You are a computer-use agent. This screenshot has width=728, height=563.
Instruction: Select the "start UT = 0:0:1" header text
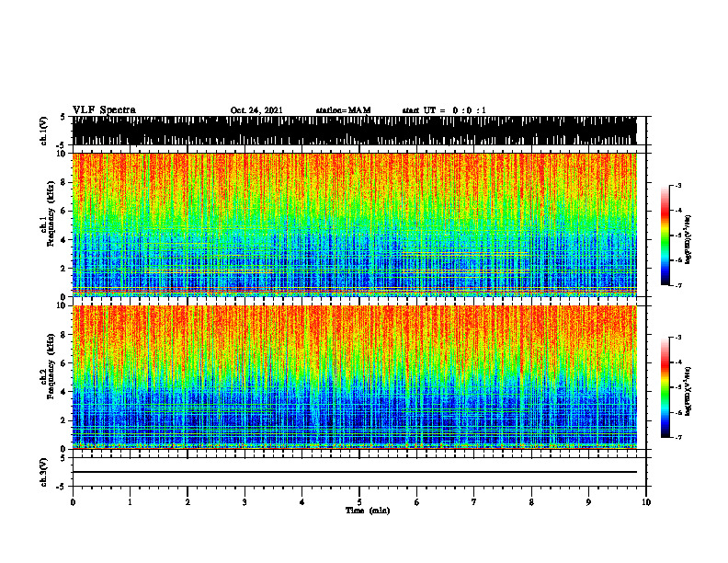(x=444, y=110)
